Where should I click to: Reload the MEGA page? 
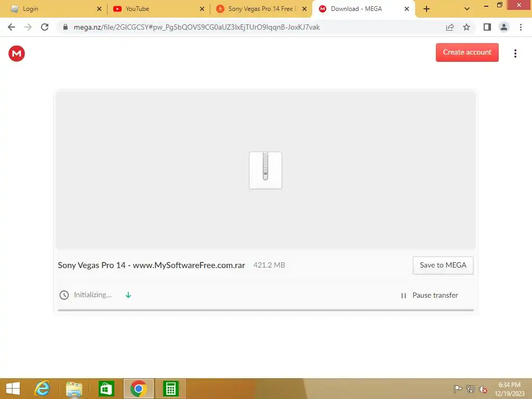point(45,27)
